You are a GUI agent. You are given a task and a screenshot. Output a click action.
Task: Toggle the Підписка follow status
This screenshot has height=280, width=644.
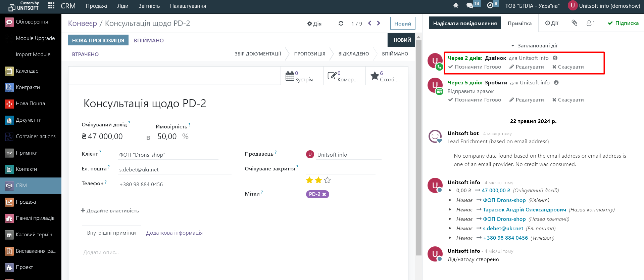pyautogui.click(x=623, y=23)
